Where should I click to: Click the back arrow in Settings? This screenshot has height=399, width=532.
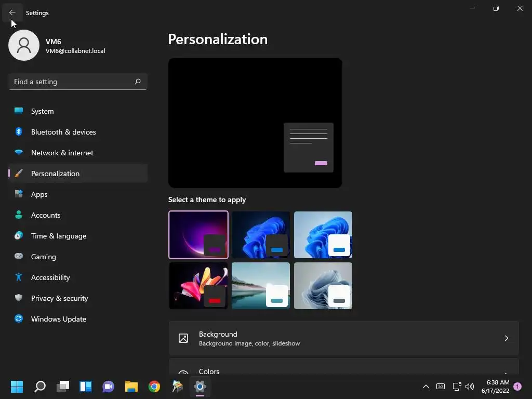(12, 12)
